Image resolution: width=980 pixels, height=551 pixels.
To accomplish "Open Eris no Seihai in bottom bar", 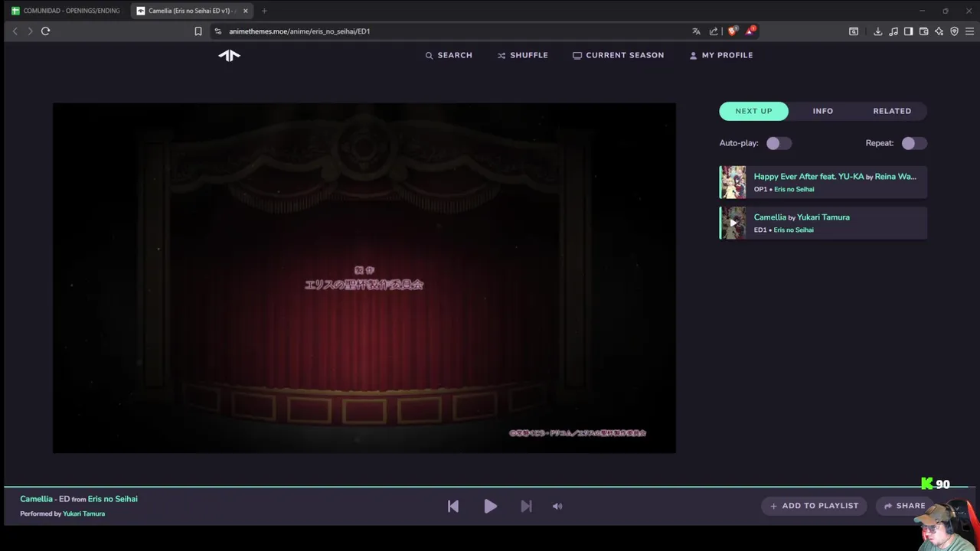I will (x=113, y=499).
